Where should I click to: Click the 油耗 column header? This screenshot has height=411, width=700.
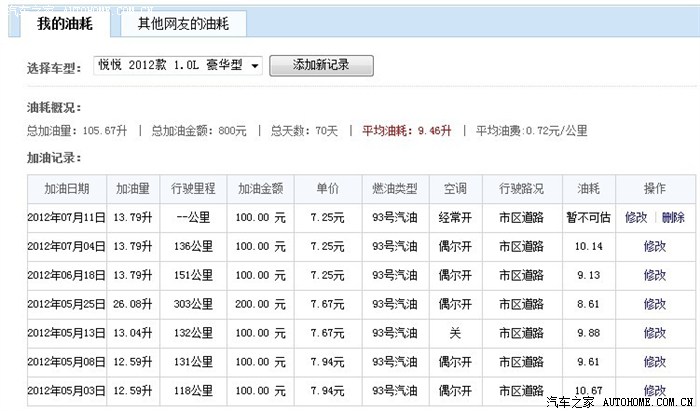click(x=589, y=189)
